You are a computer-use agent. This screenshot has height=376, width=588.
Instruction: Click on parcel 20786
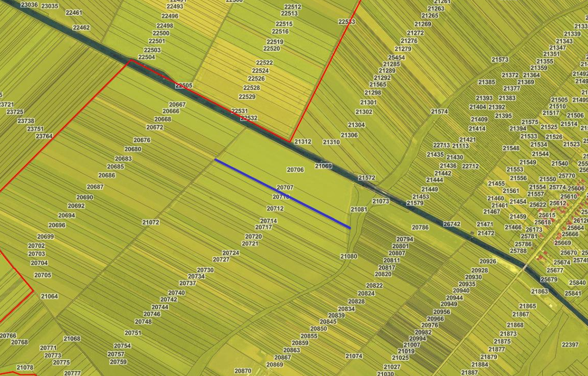[x=420, y=228]
